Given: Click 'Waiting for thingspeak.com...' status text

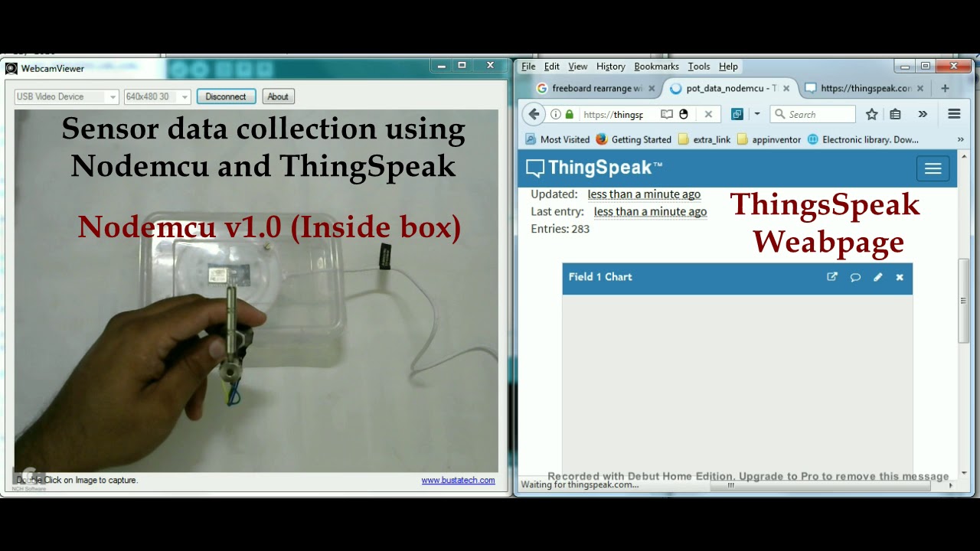Looking at the screenshot, I should [x=580, y=484].
